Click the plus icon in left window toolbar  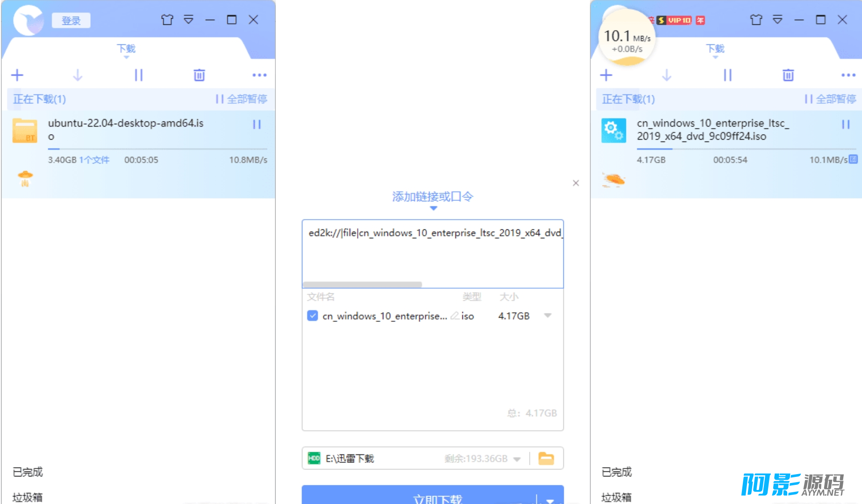17,75
